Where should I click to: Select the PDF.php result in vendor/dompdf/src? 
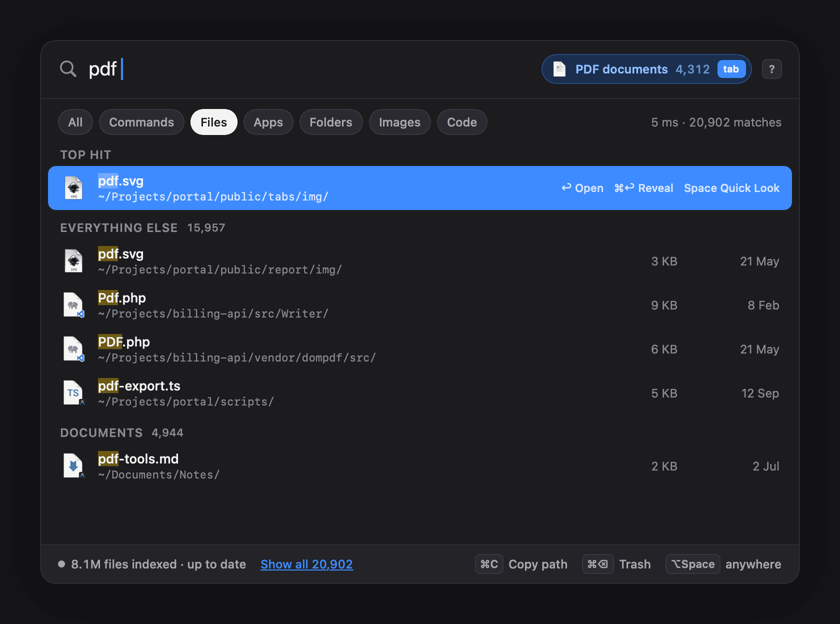(x=420, y=349)
